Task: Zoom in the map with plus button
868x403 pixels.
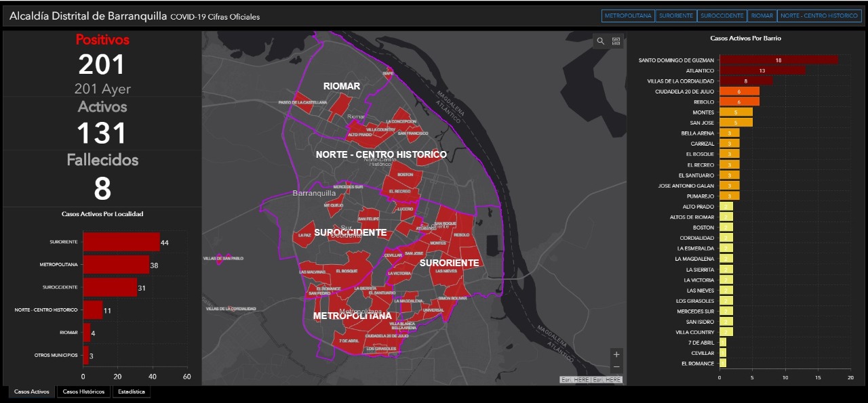Action: (616, 354)
